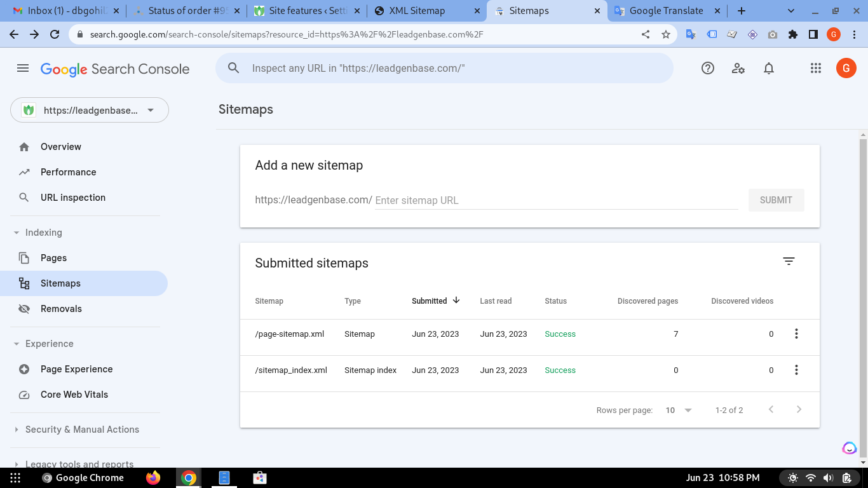Open Page Experience report
The height and width of the screenshot is (488, 868).
(x=84, y=369)
